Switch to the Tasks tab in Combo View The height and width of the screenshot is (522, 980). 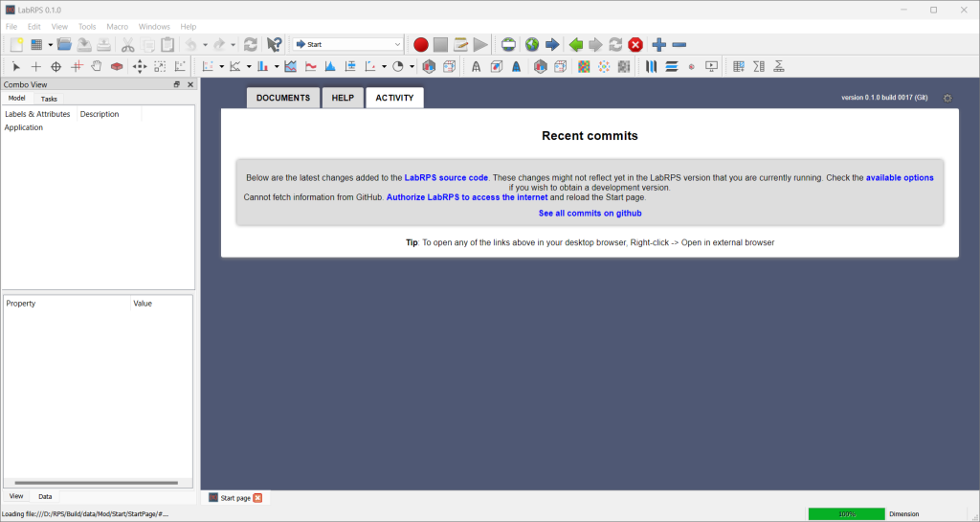[x=49, y=99]
